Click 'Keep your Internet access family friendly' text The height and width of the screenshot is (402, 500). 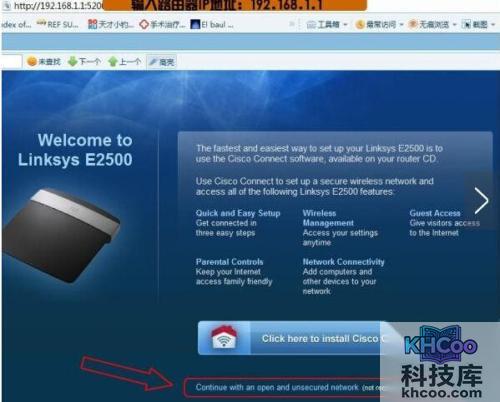(234, 277)
